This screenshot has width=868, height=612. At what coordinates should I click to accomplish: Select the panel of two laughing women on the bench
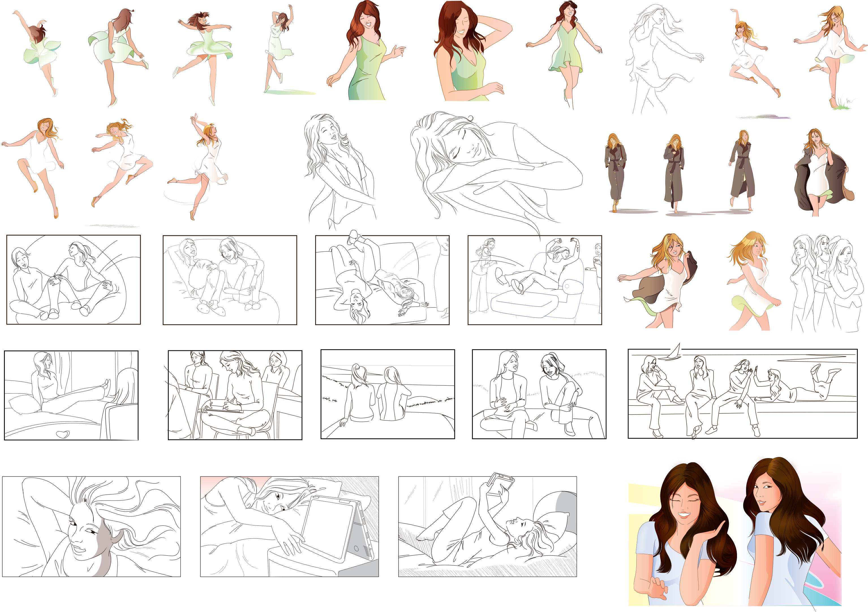point(539,394)
